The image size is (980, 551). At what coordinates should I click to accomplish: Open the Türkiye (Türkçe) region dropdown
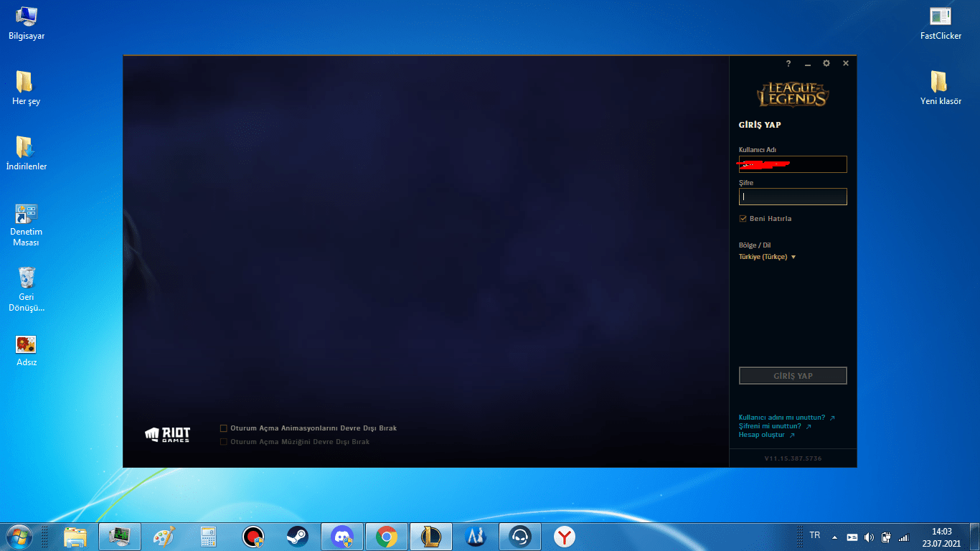(x=768, y=257)
